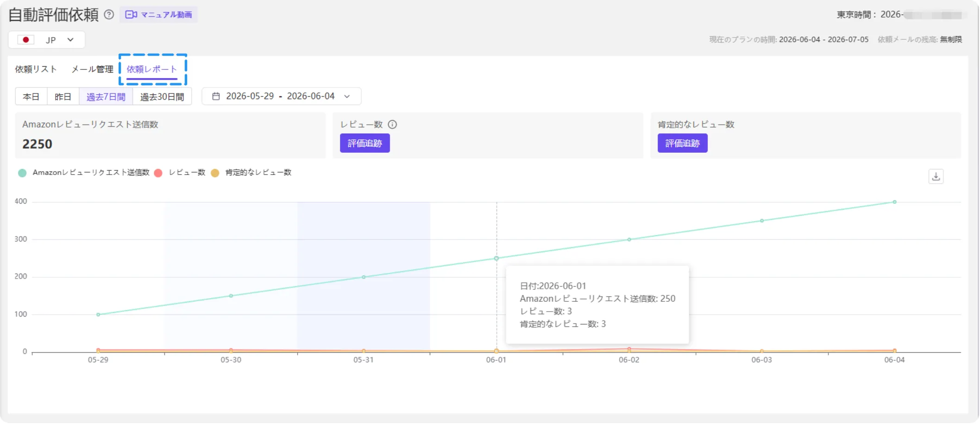This screenshot has width=980, height=424.
Task: Click the 06-04 data point on green line
Action: [895, 202]
